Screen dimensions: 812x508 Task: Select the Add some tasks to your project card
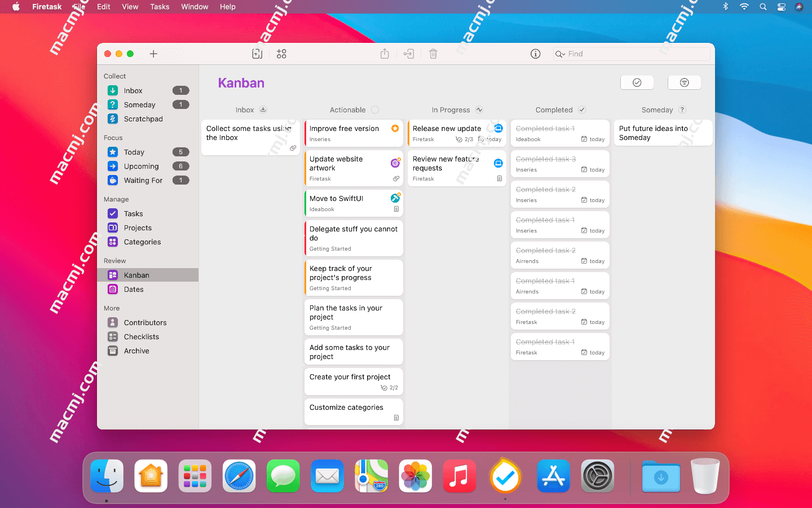click(354, 352)
